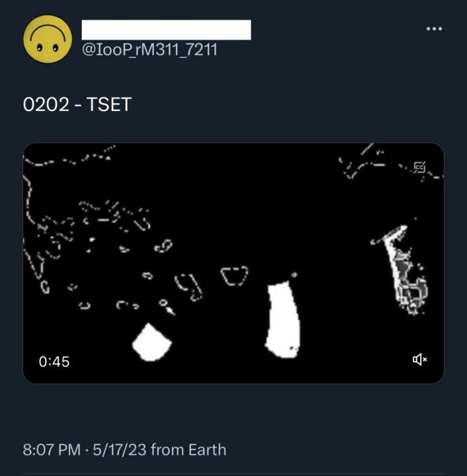Click the tall solid white shape in video
This screenshot has height=476, width=467.
(x=283, y=319)
